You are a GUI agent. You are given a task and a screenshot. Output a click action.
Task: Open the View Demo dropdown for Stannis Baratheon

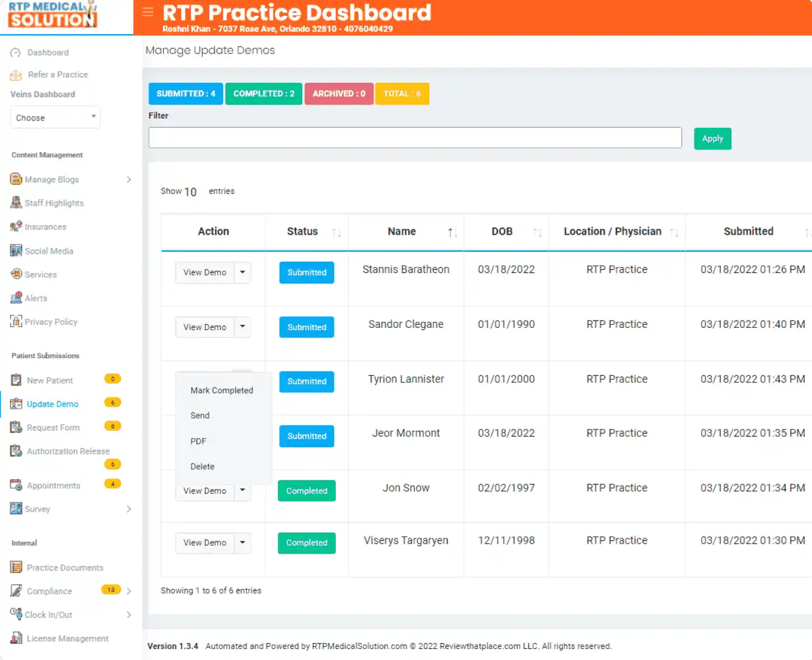pyautogui.click(x=243, y=273)
